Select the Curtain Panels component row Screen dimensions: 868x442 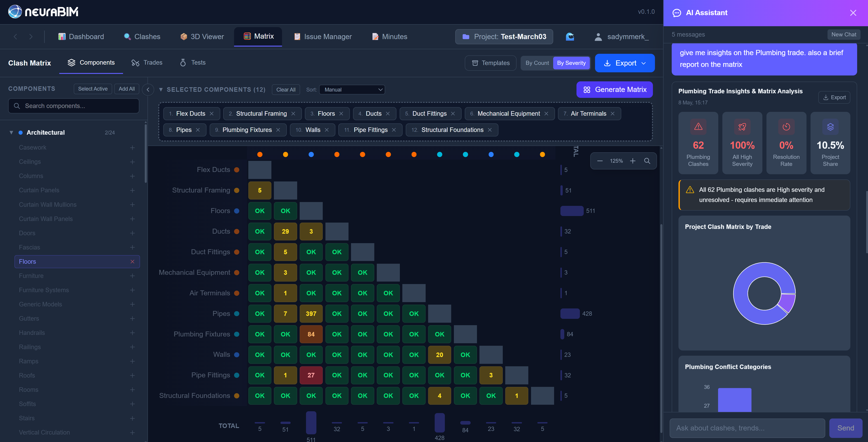pos(77,190)
